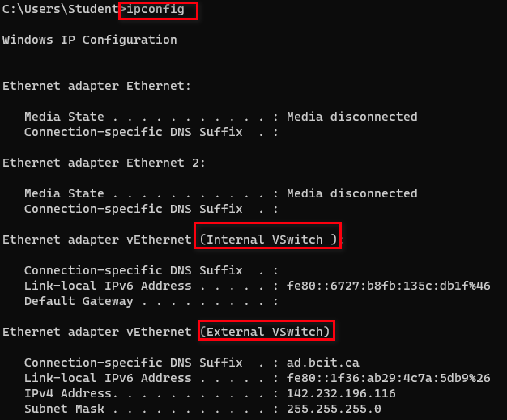Click the highlighted (External VSwitch) text

point(265,332)
